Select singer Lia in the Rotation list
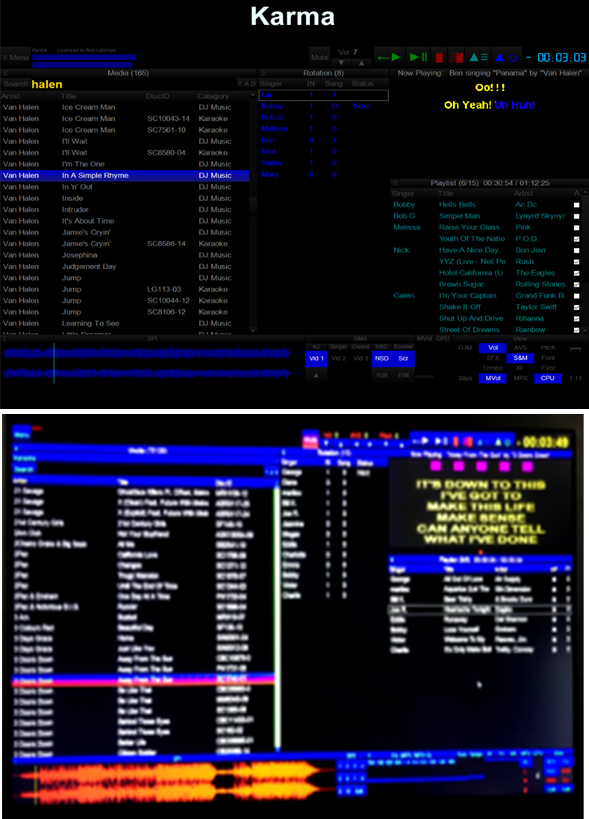The height and width of the screenshot is (819, 589). (324, 95)
